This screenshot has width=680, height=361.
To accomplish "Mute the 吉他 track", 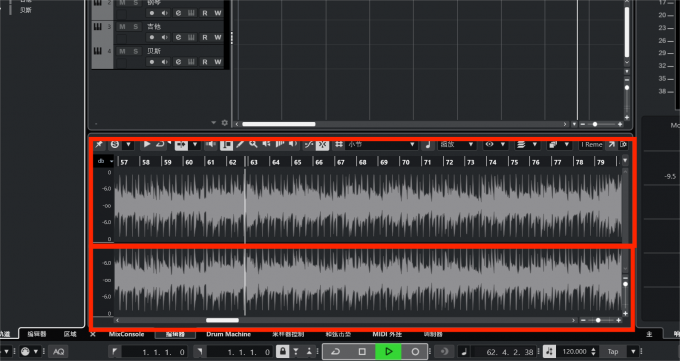I will pos(122,27).
